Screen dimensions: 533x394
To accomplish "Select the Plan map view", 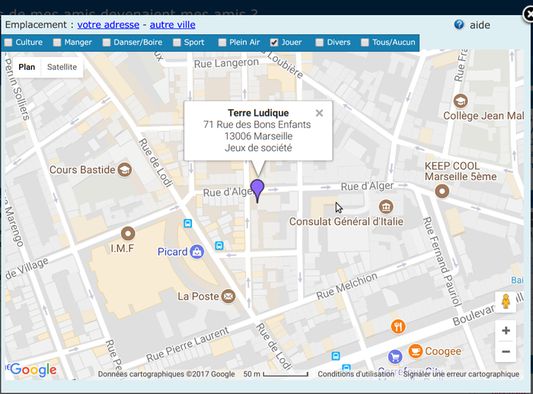I will (27, 67).
